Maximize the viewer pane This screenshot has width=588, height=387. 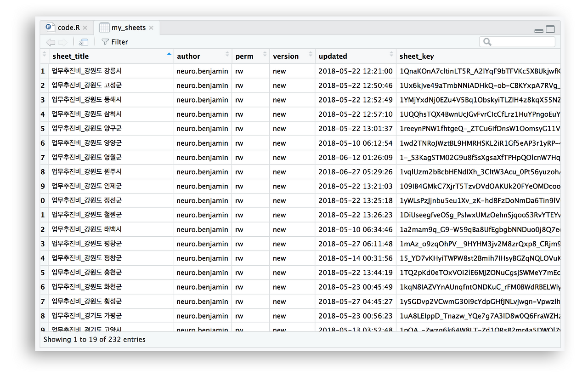pyautogui.click(x=550, y=29)
